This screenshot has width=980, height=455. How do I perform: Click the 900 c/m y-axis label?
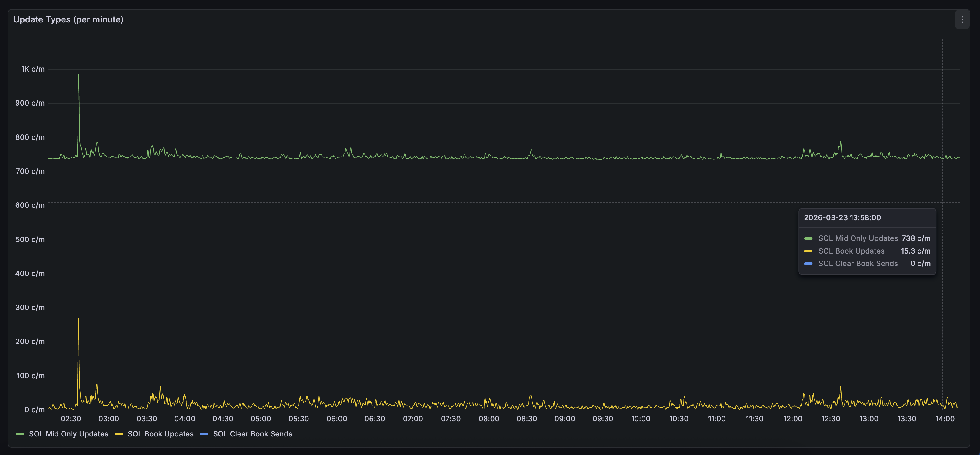pyautogui.click(x=30, y=103)
